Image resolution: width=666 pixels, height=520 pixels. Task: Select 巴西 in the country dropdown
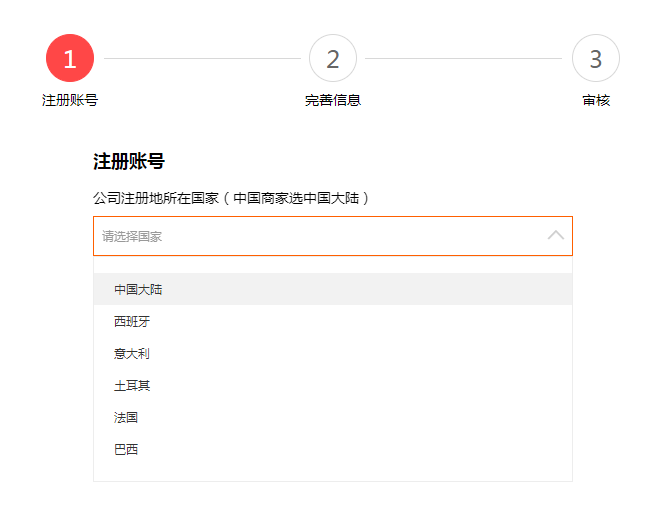pos(126,449)
